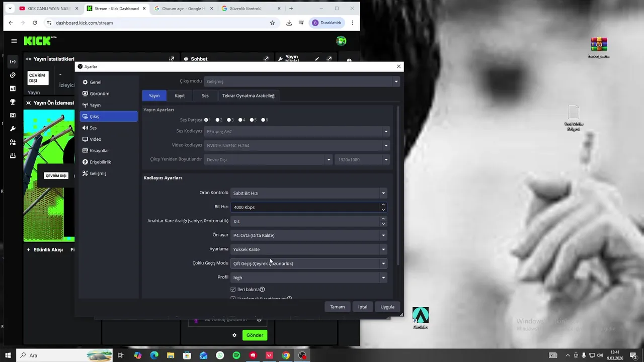Click the İptal button

coord(362,307)
